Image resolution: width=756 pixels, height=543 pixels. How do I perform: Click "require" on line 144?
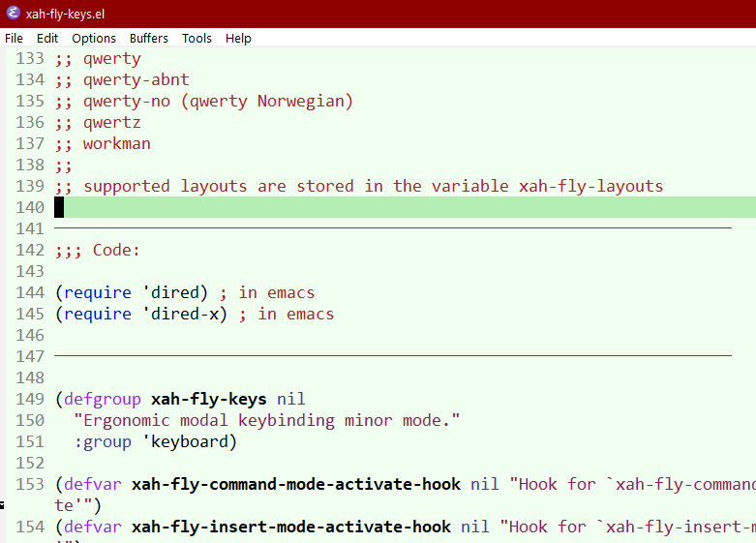(98, 292)
